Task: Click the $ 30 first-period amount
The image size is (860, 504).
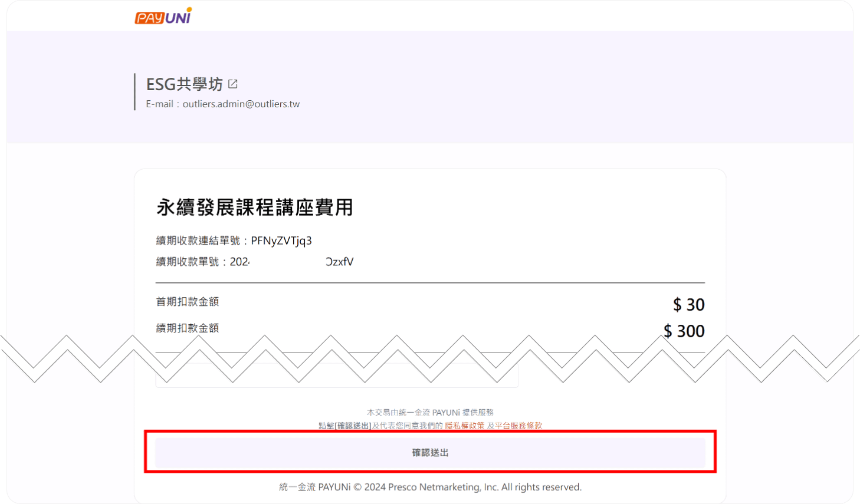Action: [688, 305]
